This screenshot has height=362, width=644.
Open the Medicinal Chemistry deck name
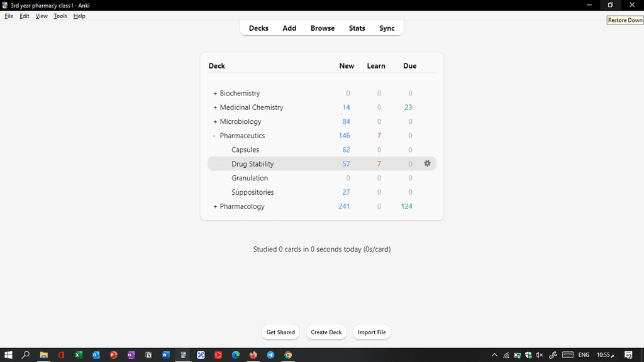click(252, 107)
